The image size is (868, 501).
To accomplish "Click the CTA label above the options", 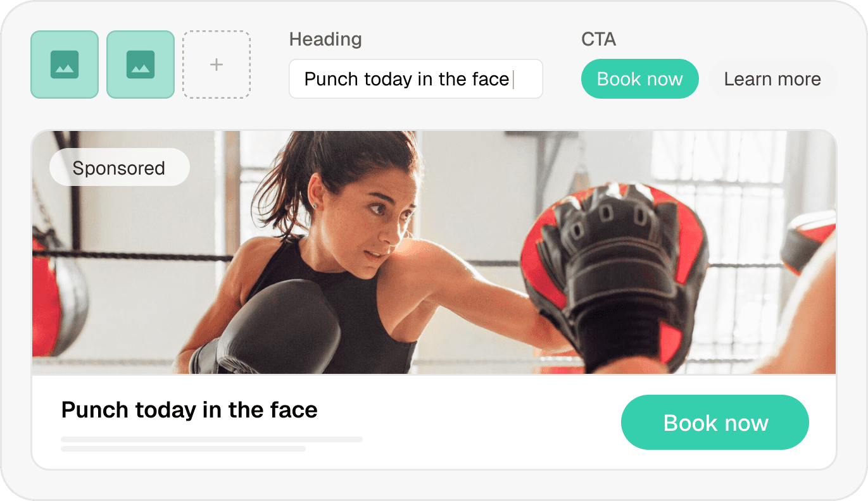I will pos(598,40).
